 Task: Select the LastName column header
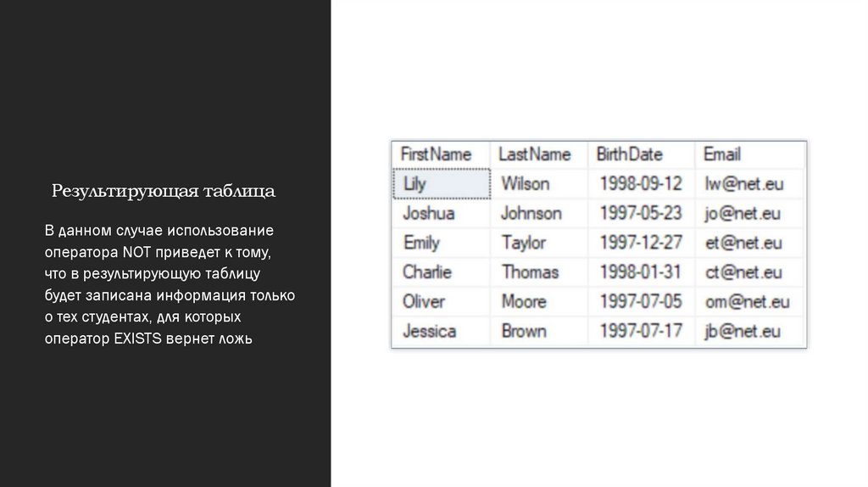click(538, 154)
